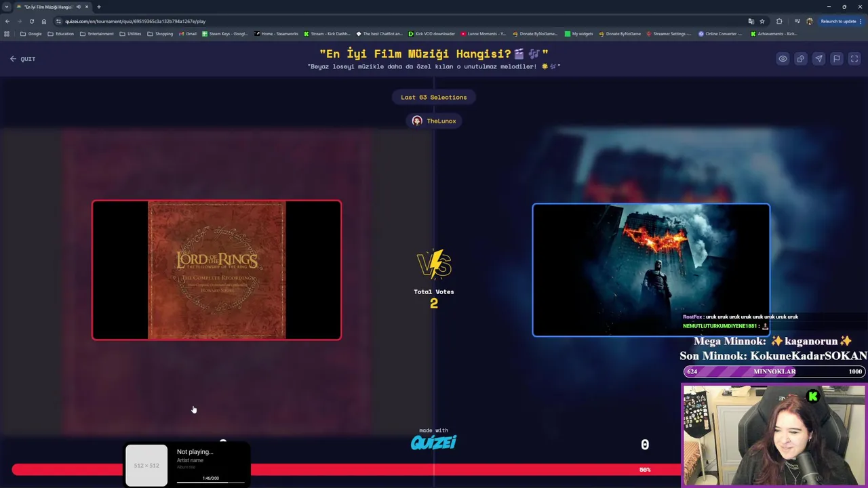Open the Steam Keys Google sheet bookmark
868x488 pixels.
pos(225,34)
